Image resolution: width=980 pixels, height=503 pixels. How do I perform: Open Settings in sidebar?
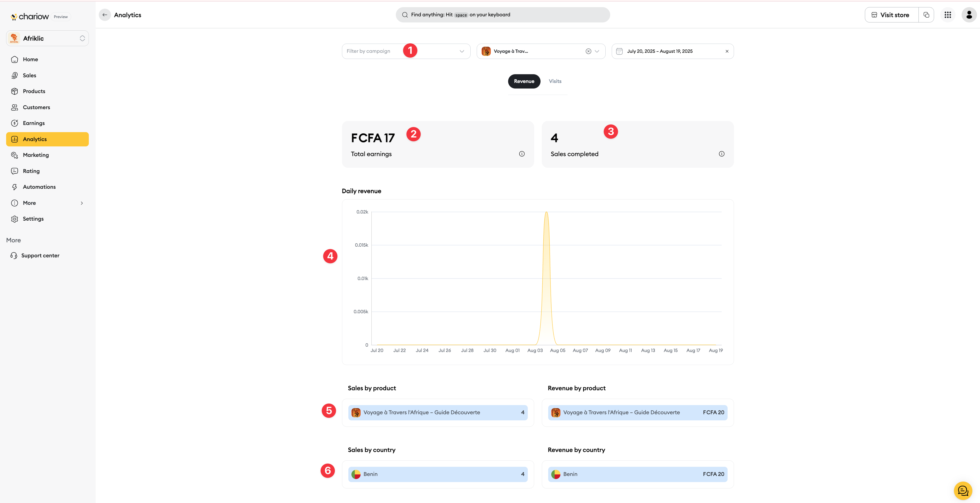pyautogui.click(x=47, y=219)
